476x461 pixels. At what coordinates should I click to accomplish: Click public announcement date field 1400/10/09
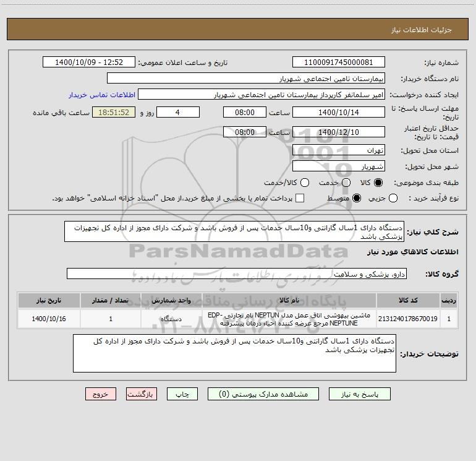89,62
